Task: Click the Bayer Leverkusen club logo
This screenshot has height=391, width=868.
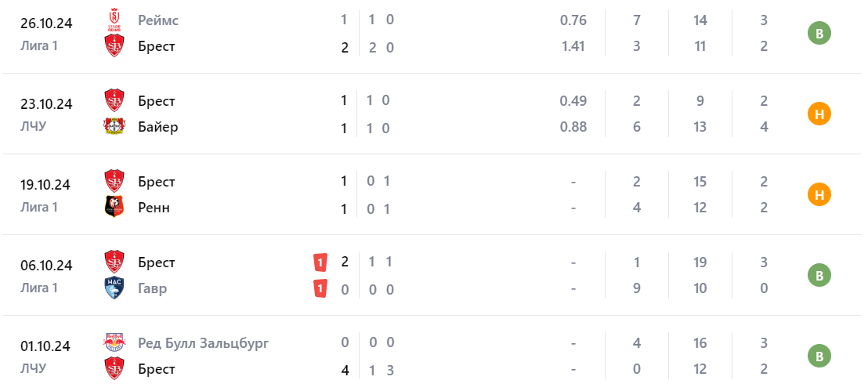Action: (115, 127)
